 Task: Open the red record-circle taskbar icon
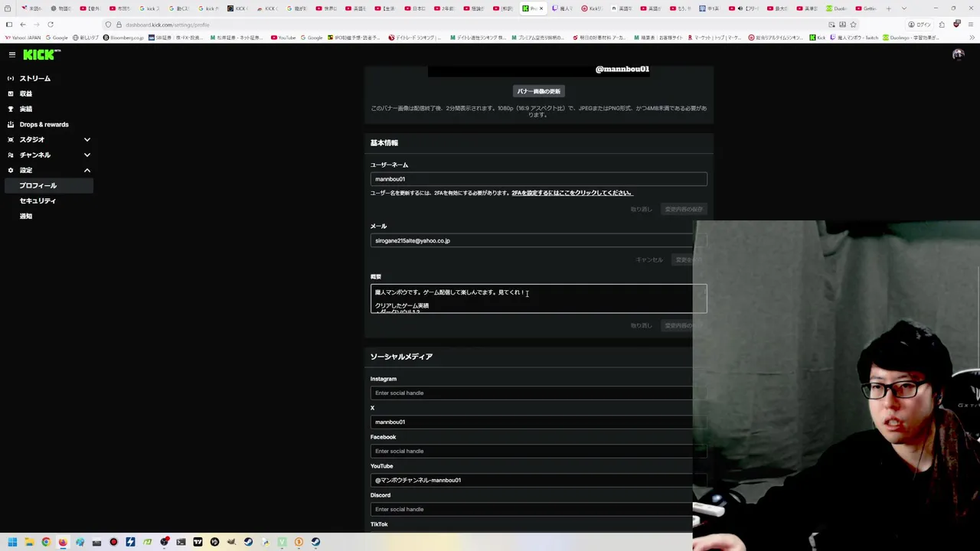(113, 542)
